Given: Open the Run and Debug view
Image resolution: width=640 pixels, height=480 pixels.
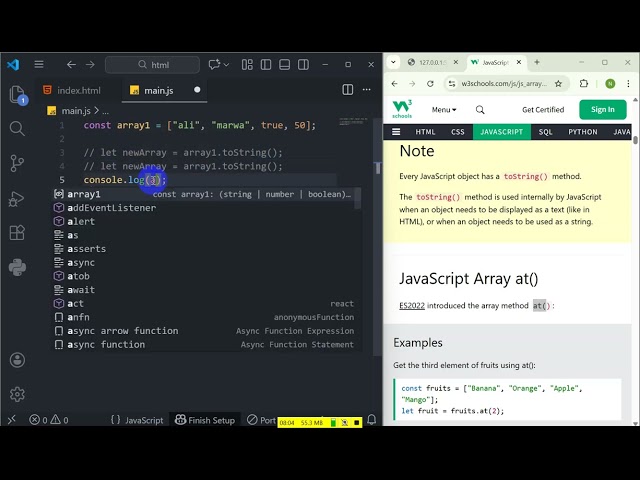Looking at the screenshot, I should [17, 199].
